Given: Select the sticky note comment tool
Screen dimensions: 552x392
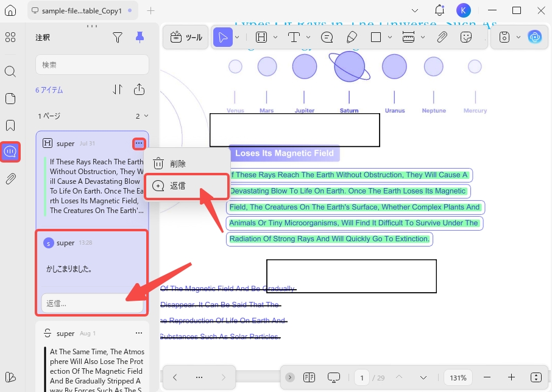Looking at the screenshot, I should 327,37.
